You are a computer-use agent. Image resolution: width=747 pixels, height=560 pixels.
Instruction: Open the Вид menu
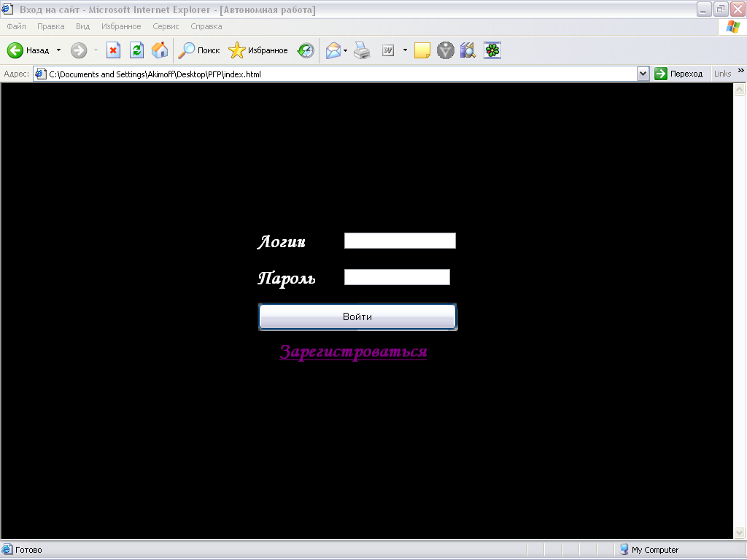82,26
